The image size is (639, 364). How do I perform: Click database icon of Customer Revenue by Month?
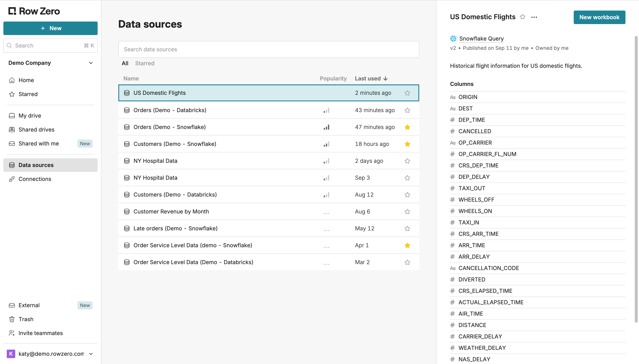[127, 212]
